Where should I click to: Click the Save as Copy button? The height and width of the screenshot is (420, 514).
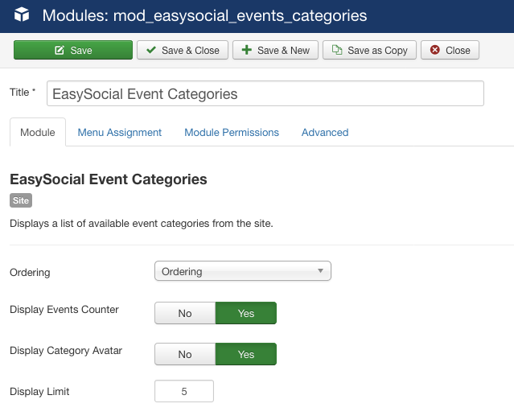(369, 50)
